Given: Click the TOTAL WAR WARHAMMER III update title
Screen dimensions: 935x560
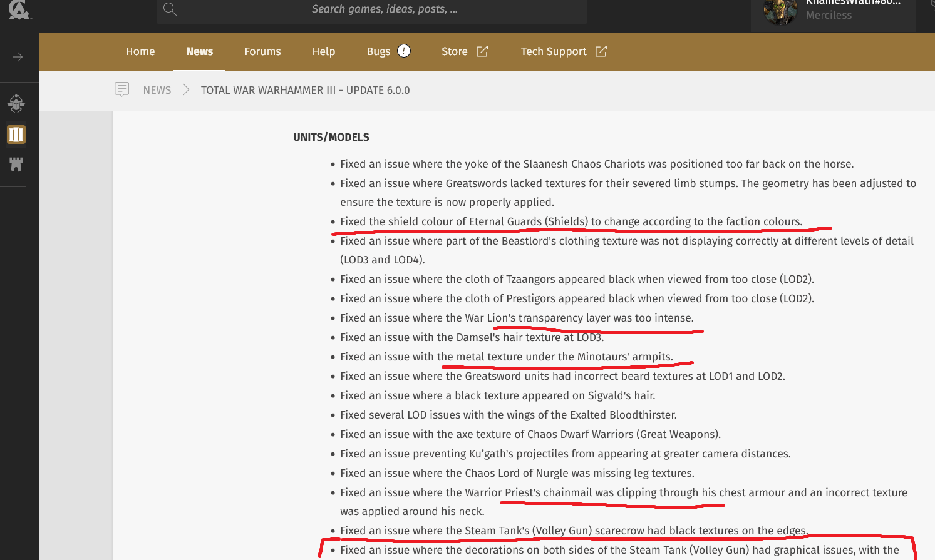Looking at the screenshot, I should click(305, 89).
